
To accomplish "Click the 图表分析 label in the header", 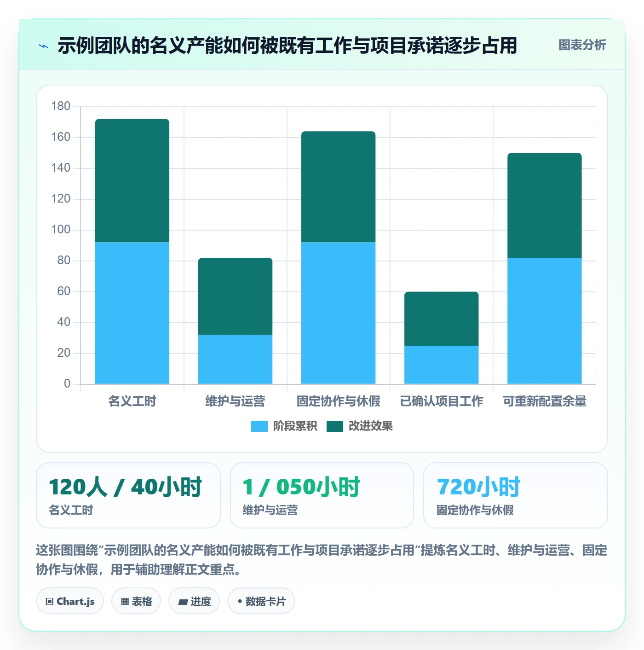I will (x=582, y=45).
